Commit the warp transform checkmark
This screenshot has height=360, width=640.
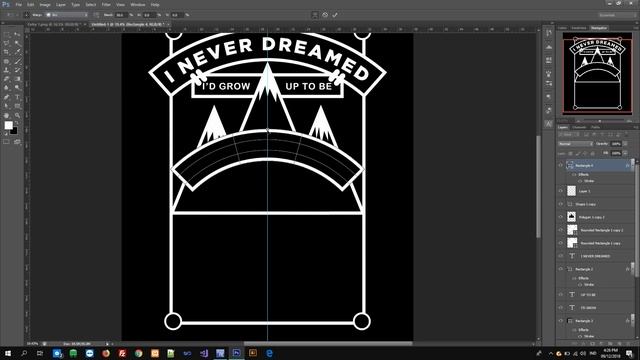pos(335,15)
